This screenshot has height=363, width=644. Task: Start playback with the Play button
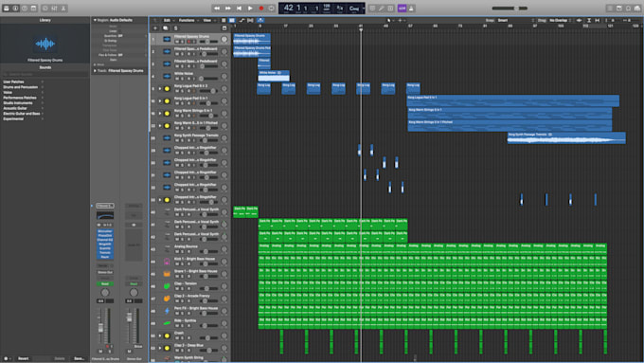click(250, 9)
